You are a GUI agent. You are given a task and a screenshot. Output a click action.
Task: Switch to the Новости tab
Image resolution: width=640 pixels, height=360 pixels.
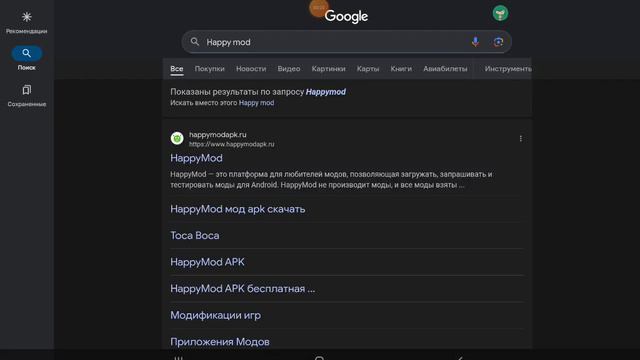coord(251,69)
